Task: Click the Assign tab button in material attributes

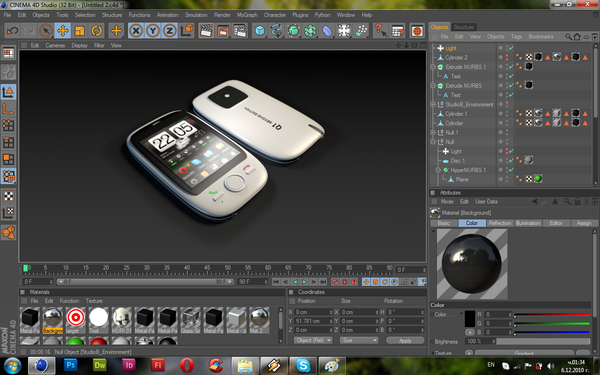Action: pyautogui.click(x=584, y=223)
